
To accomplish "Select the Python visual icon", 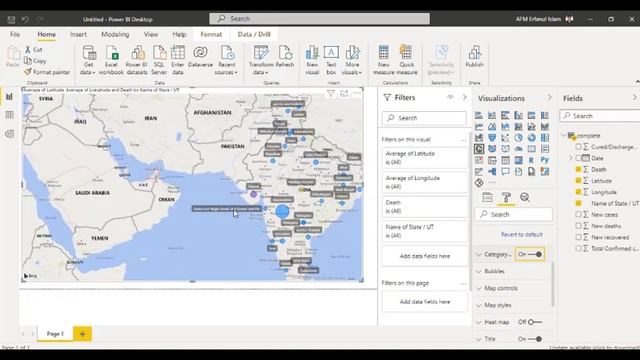I will tap(544, 160).
